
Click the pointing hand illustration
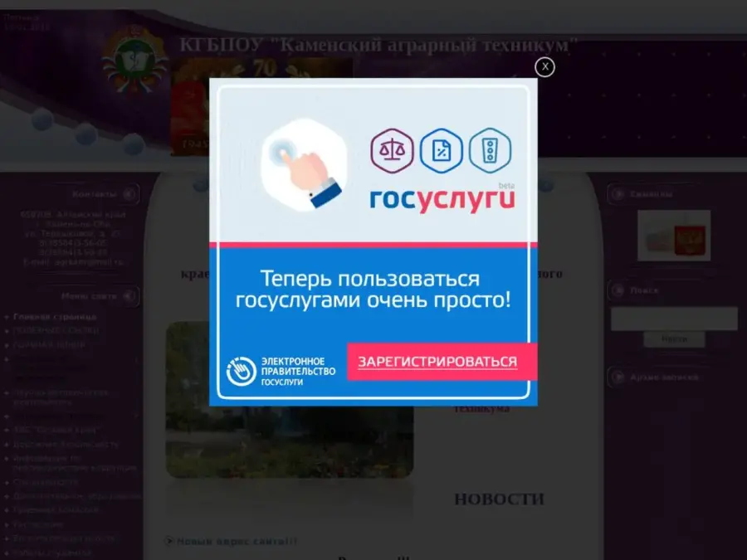[x=305, y=164]
